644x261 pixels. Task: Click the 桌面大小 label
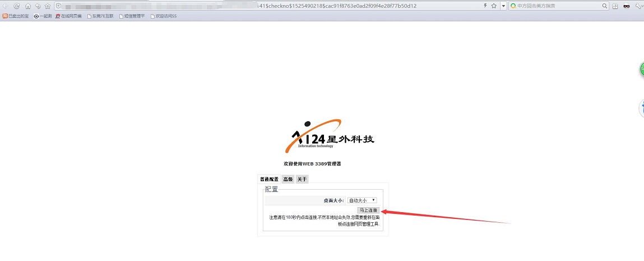pyautogui.click(x=333, y=200)
